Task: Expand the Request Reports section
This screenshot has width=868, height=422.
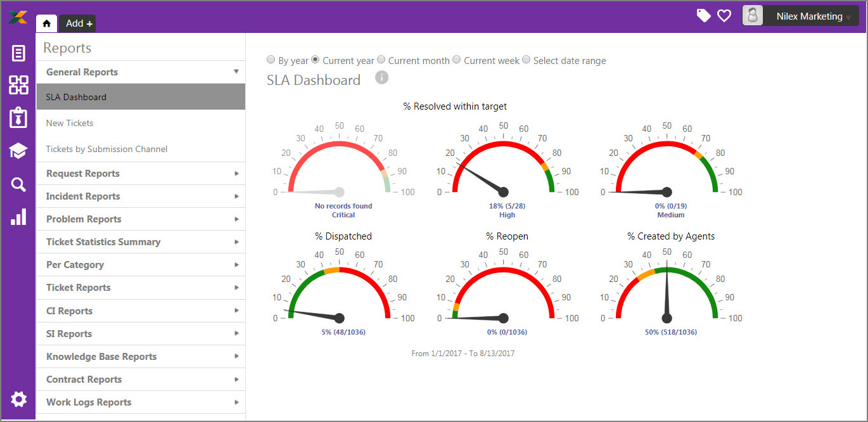Action: [141, 174]
